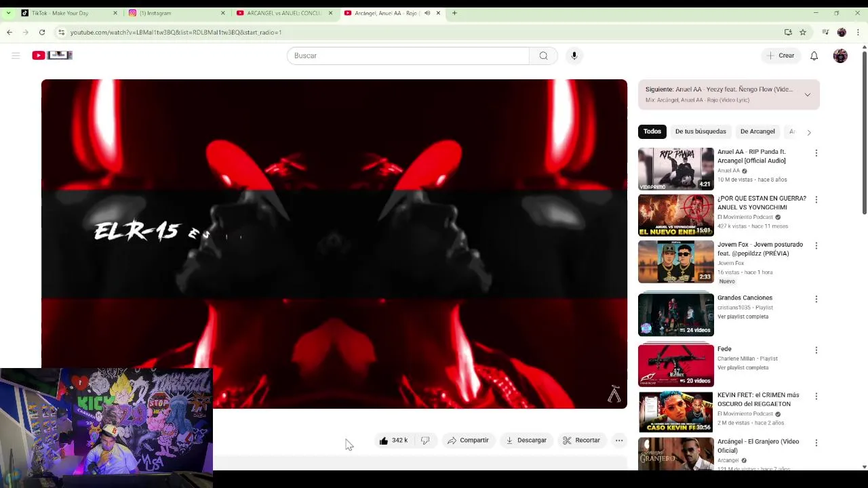Click the channel watermark in the player corner
Viewport: 868px width, 488px height.
[x=614, y=394]
